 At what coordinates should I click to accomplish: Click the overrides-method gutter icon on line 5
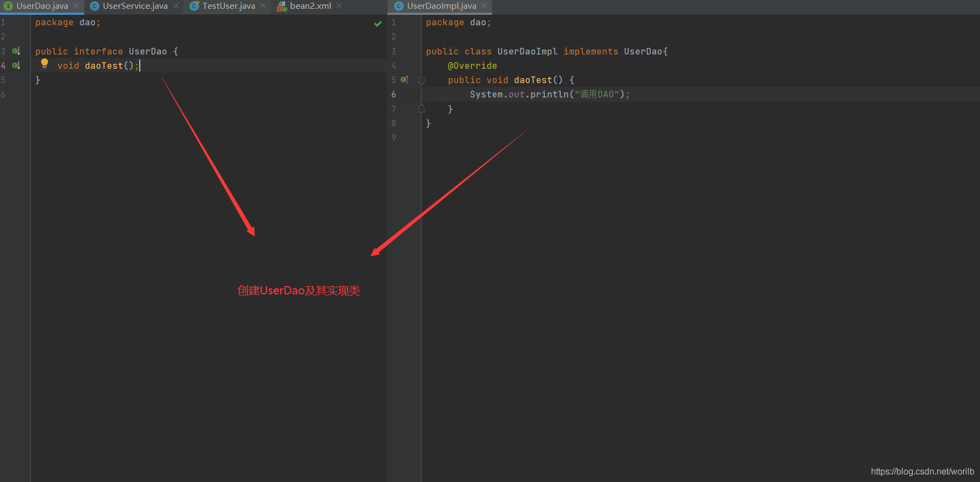coord(404,80)
